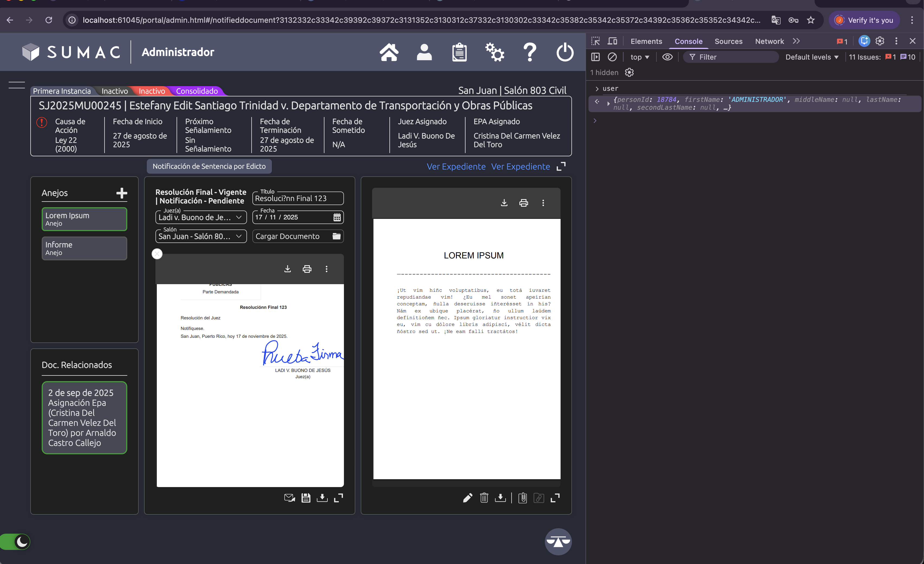Expand the Salón dropdown

(201, 236)
